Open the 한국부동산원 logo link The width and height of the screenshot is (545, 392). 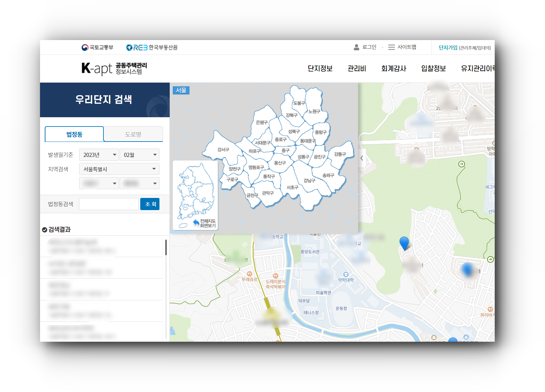tap(152, 47)
